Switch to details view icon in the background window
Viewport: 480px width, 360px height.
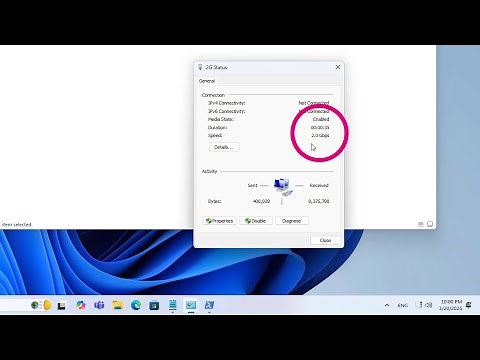421,224
